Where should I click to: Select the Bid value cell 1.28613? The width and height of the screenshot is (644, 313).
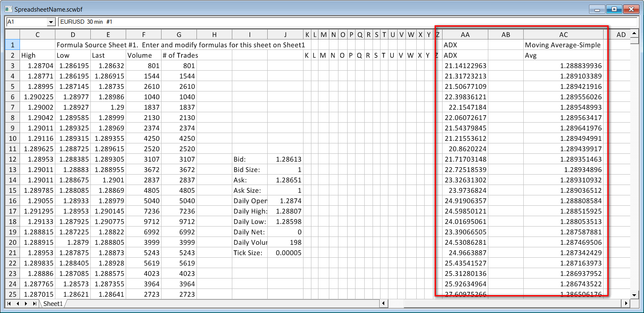click(285, 159)
